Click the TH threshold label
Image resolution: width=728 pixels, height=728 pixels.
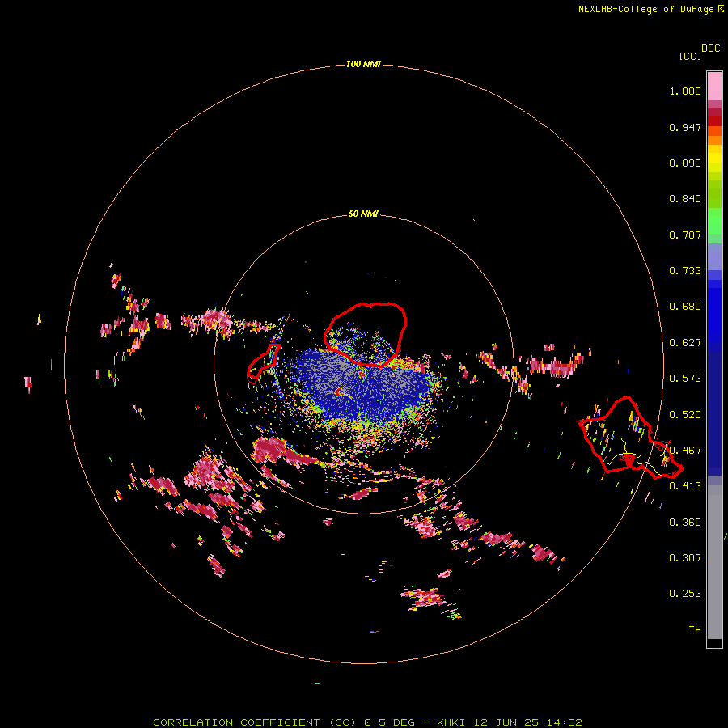tap(695, 630)
